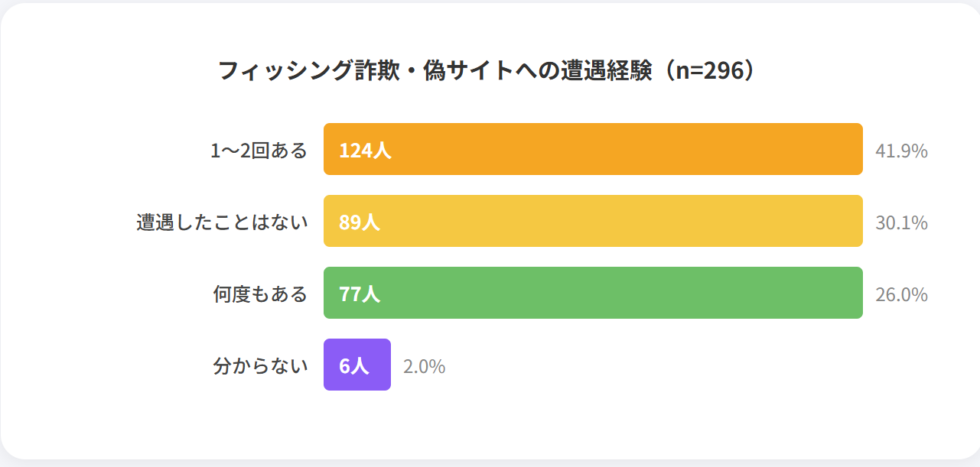Click the 26.0% percentage value

[901, 295]
